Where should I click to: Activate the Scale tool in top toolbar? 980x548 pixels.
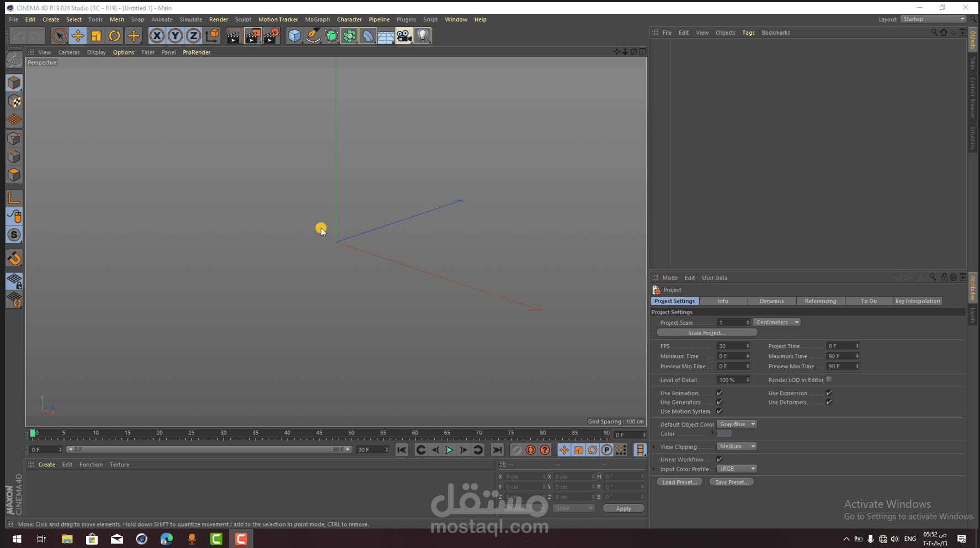click(x=96, y=36)
